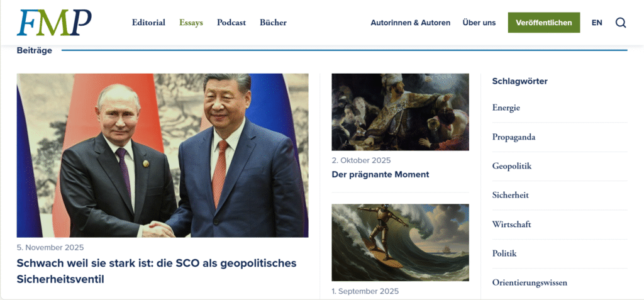
Task: Select the Essays navigation tab
Action: pyautogui.click(x=191, y=23)
